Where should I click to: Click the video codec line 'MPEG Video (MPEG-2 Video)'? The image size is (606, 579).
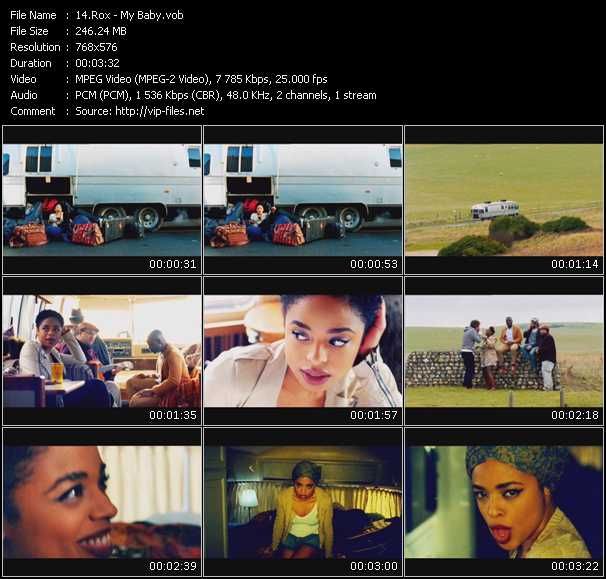point(142,79)
